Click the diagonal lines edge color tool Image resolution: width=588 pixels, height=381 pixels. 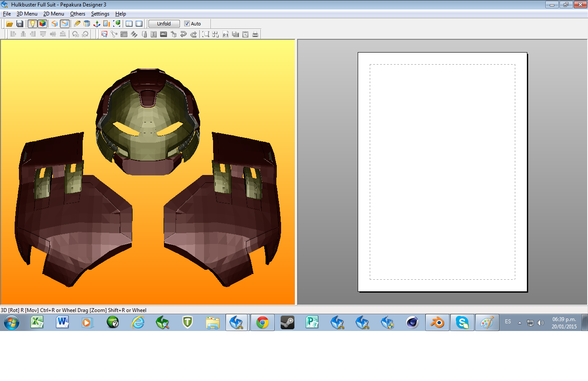tap(134, 34)
